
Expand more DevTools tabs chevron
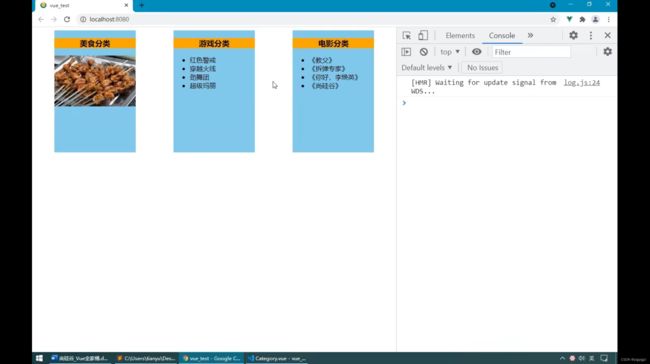530,35
